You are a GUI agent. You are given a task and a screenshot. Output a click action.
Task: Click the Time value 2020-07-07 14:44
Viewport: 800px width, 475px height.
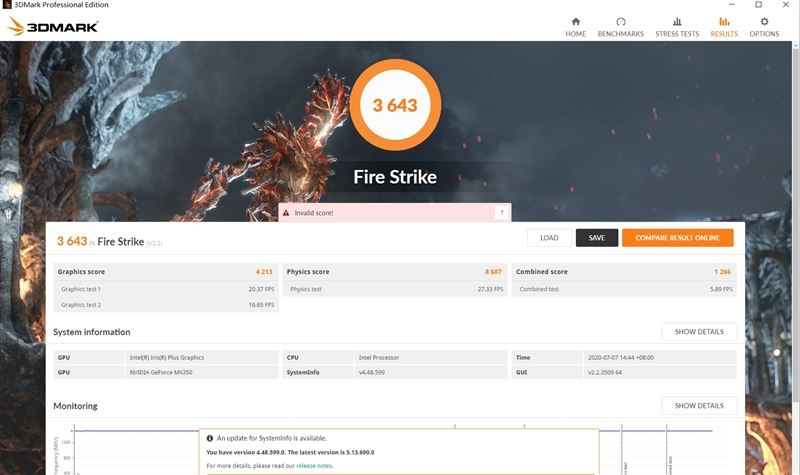[x=660, y=358]
